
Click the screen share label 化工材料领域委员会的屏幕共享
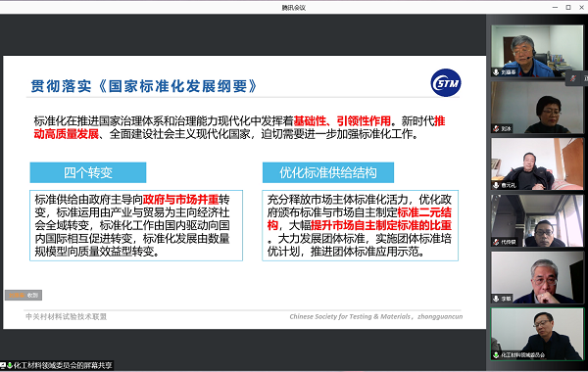click(x=63, y=365)
